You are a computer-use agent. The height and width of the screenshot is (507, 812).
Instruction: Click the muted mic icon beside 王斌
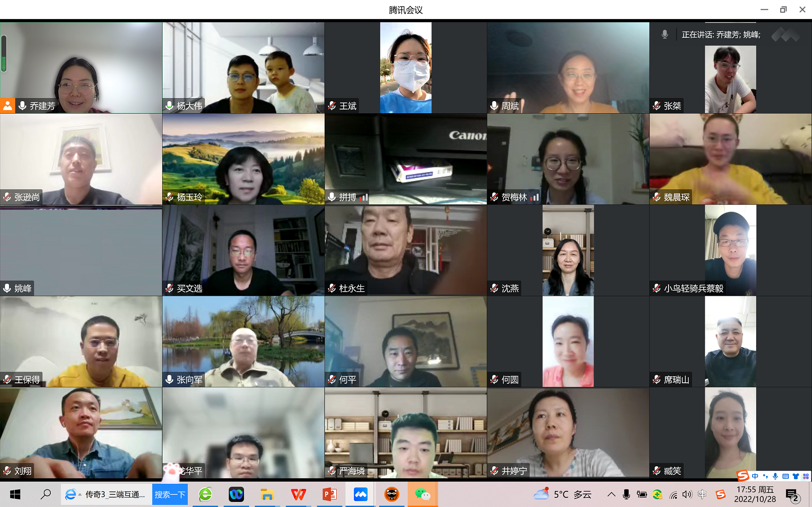tap(332, 106)
